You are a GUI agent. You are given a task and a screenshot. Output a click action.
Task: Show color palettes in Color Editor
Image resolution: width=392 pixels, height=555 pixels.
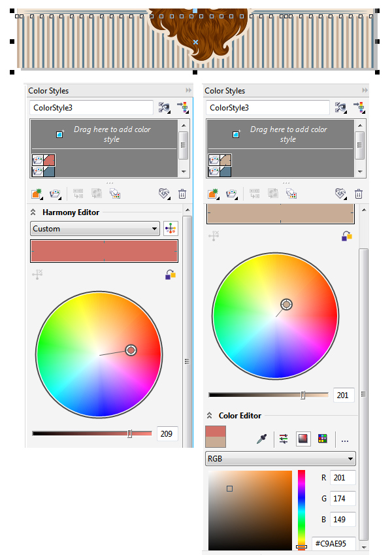pos(323,439)
